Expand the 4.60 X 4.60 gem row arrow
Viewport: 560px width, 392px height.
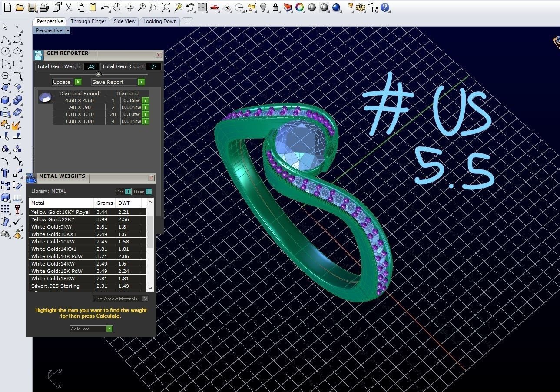(x=146, y=100)
